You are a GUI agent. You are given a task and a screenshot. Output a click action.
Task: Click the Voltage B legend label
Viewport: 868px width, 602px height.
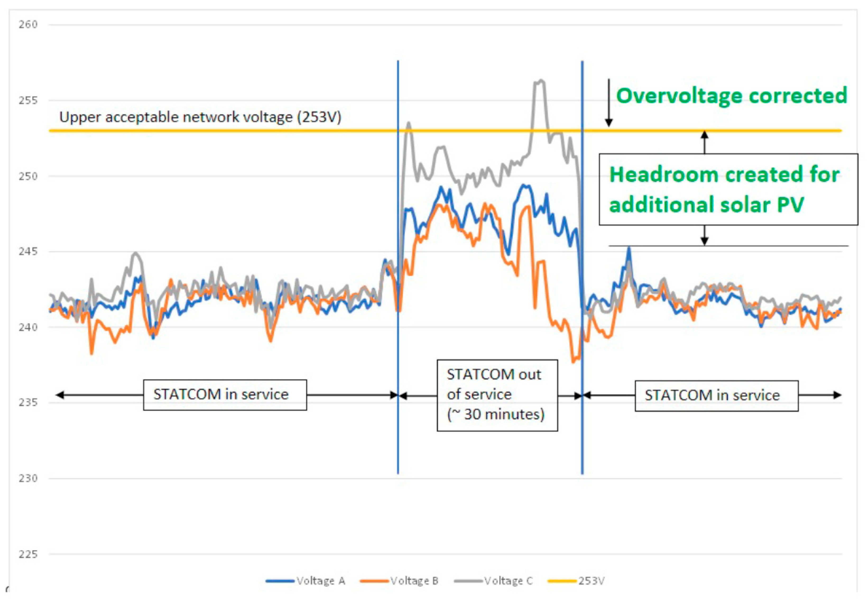pos(414,581)
